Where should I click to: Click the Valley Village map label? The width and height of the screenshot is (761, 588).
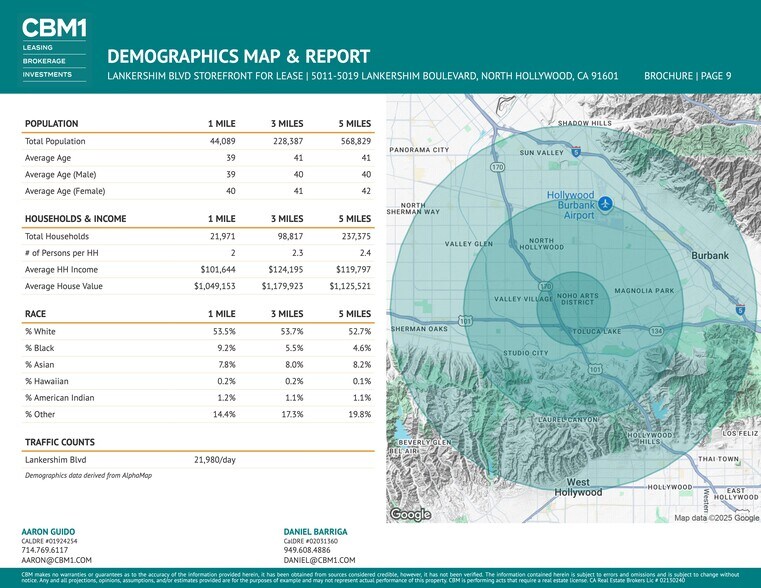click(524, 299)
